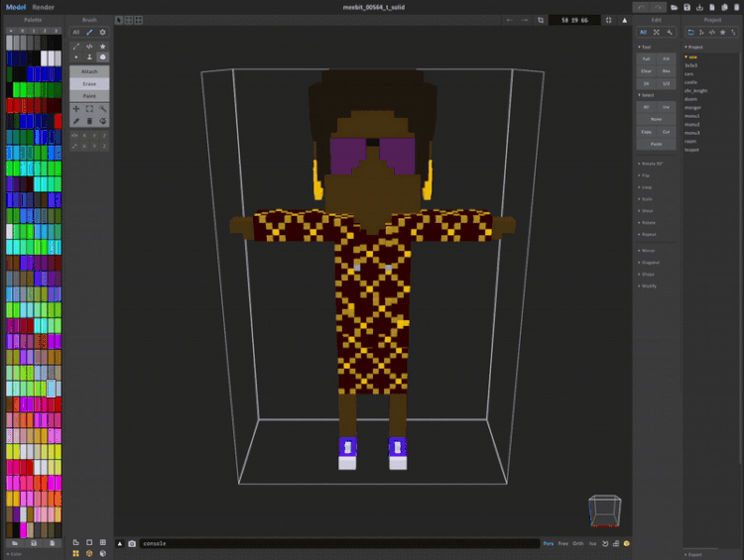Click the None select button
Image resolution: width=744 pixels, height=560 pixels.
click(657, 119)
